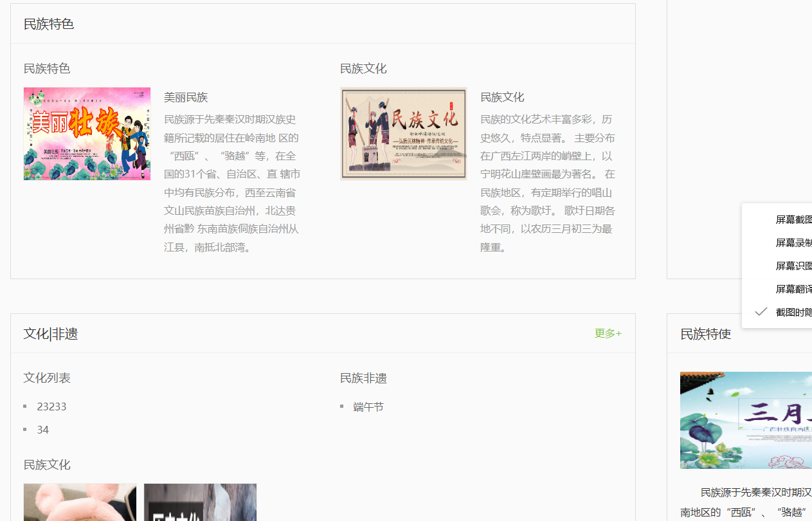
Task: Click the 美丽壮族 poster thumbnail
Action: pos(87,134)
